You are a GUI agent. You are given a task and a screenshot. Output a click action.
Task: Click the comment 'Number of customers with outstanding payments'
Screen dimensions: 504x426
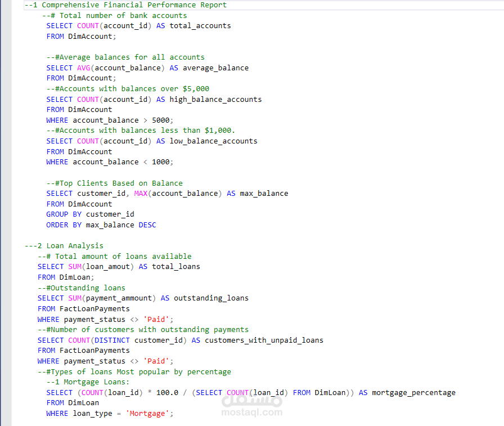tap(150, 330)
